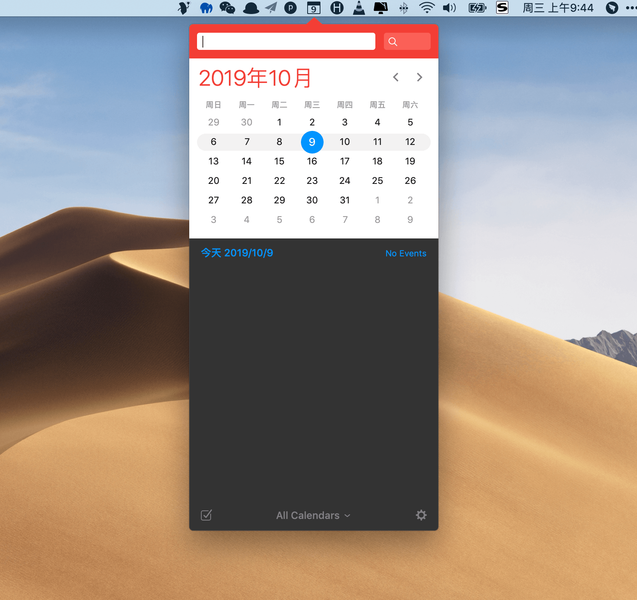Select October 26
The height and width of the screenshot is (600, 637).
pos(410,181)
